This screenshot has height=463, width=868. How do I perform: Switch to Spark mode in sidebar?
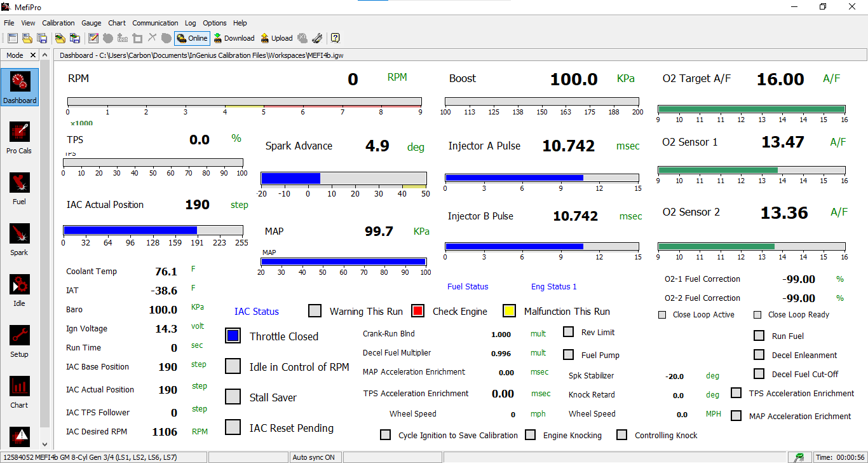(x=19, y=239)
